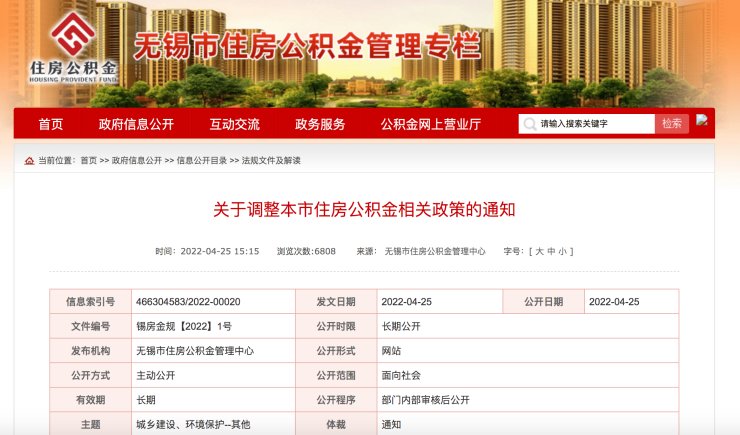
Task: Click the 首页 breadcrumb link
Action: pos(89,160)
